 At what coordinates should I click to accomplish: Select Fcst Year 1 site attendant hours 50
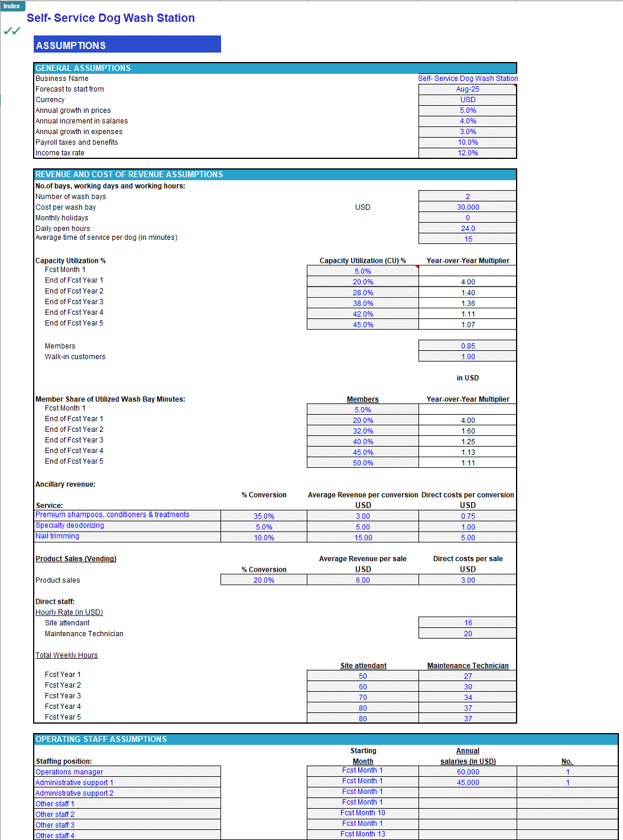pos(363,675)
